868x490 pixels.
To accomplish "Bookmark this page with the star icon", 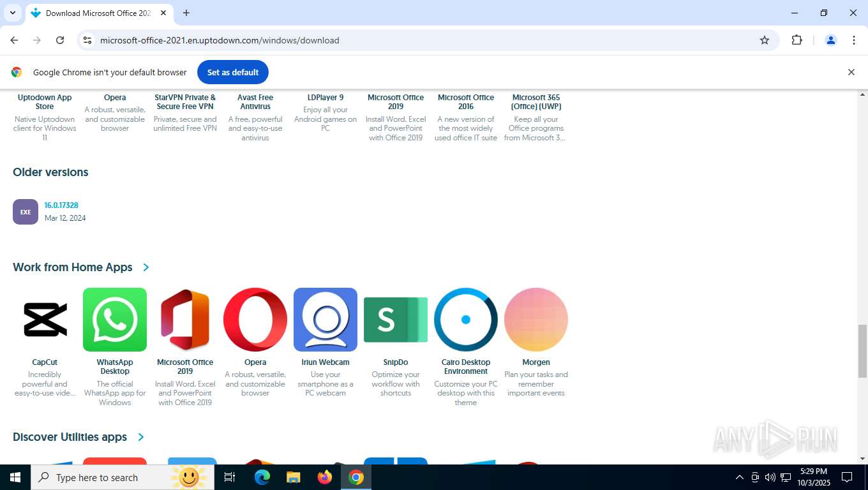I will (765, 40).
